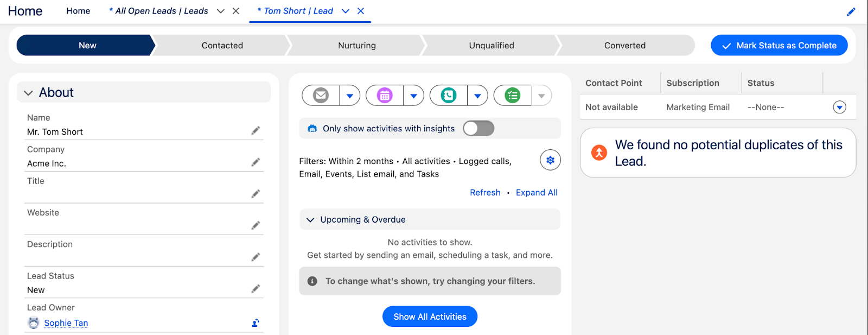Image resolution: width=868 pixels, height=335 pixels.
Task: Click the New Event calendar icon
Action: coord(385,96)
